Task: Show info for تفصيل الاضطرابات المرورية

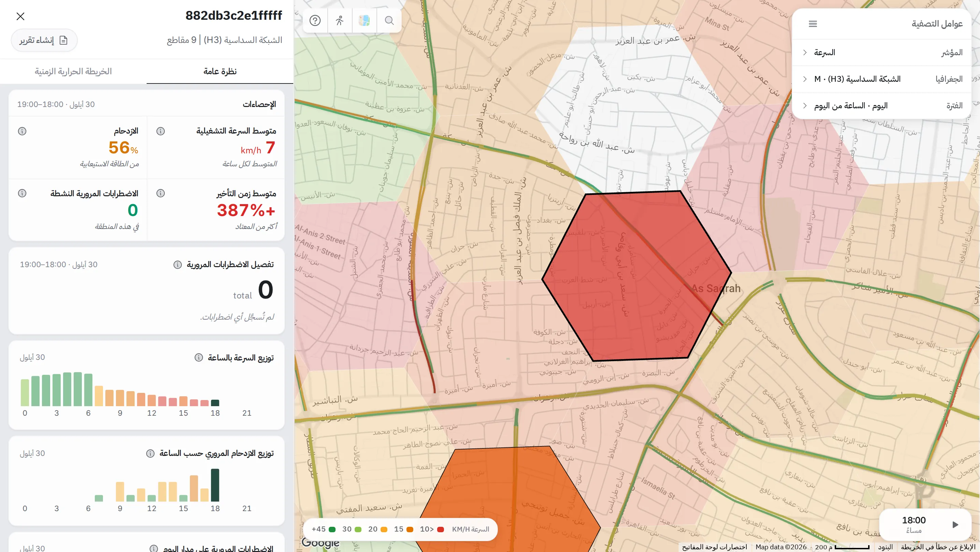Action: point(177,265)
